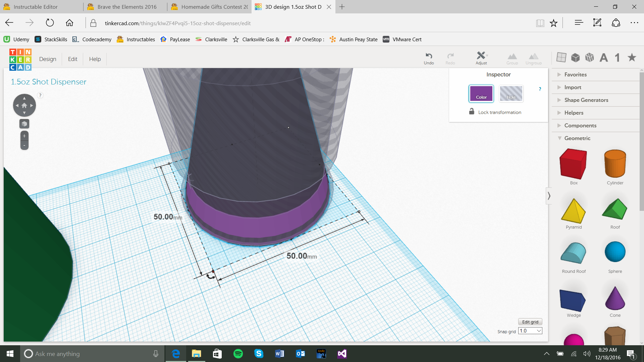
Task: Toggle the Hole option in Inspector
Action: tap(511, 94)
